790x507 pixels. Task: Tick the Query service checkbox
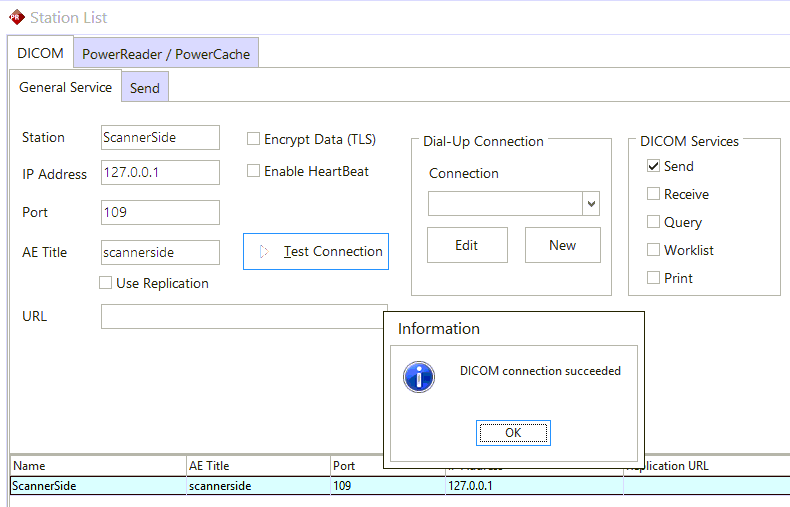(x=653, y=223)
